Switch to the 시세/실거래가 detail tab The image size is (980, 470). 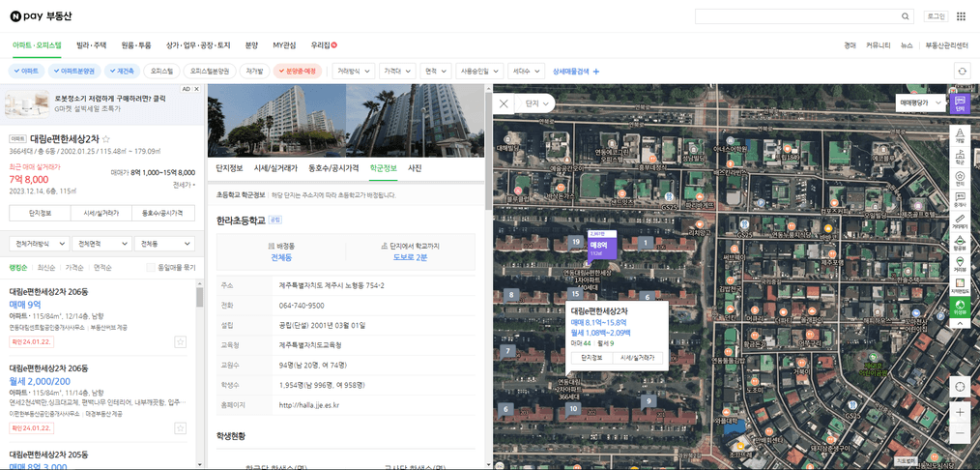point(274,168)
